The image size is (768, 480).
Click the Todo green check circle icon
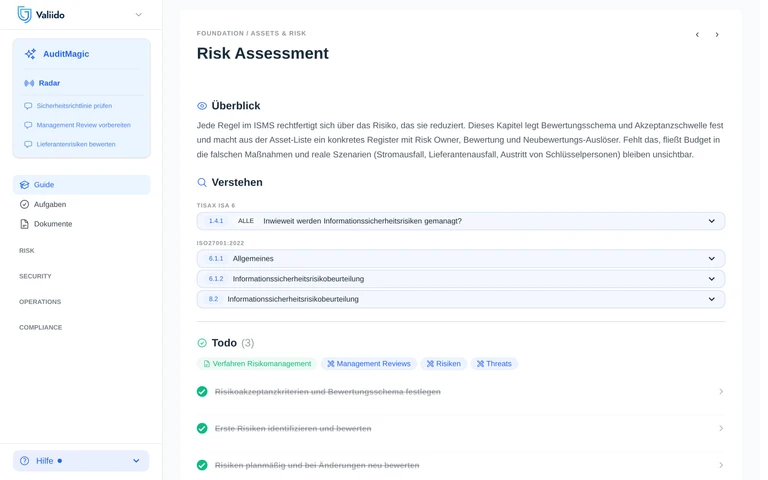coord(202,343)
